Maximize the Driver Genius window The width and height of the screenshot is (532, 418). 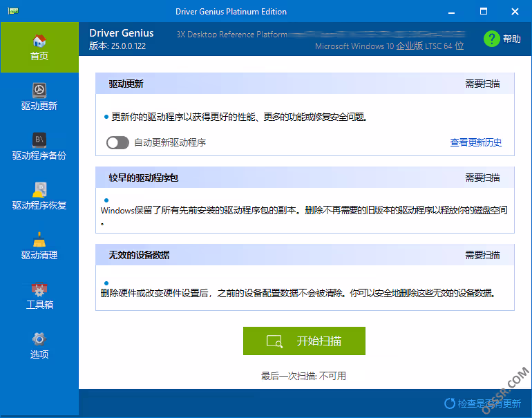tap(484, 12)
